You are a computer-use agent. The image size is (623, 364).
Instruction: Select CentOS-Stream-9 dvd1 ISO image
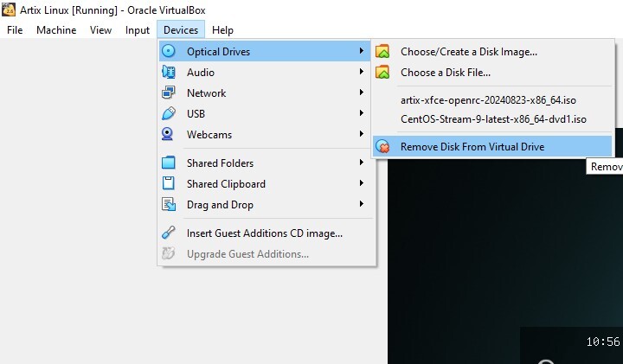pos(493,119)
